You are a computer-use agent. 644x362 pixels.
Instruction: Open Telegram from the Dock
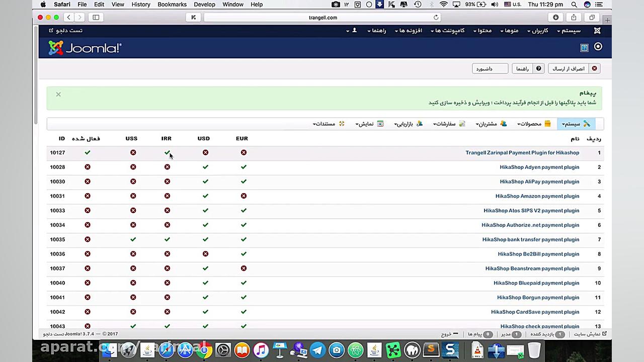(317, 350)
